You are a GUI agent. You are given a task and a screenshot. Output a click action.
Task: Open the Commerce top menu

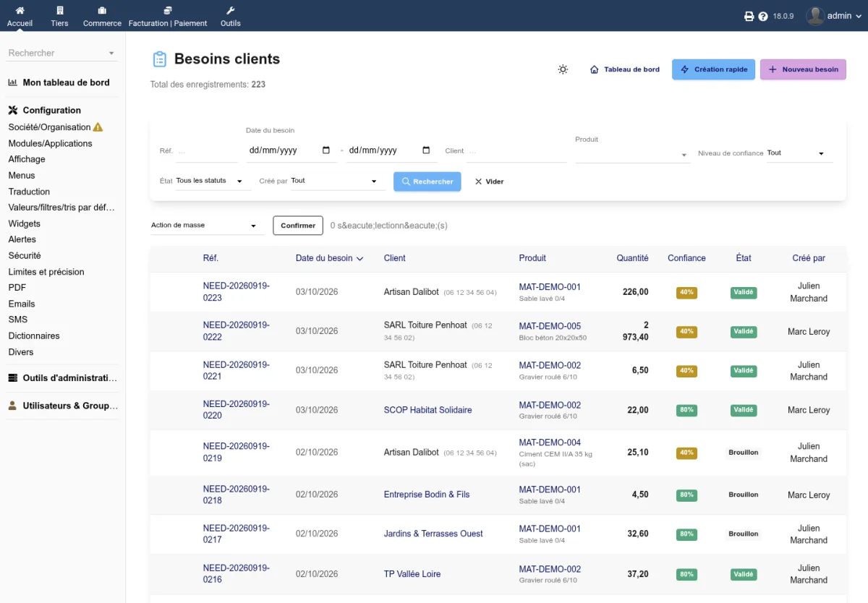[x=102, y=16]
